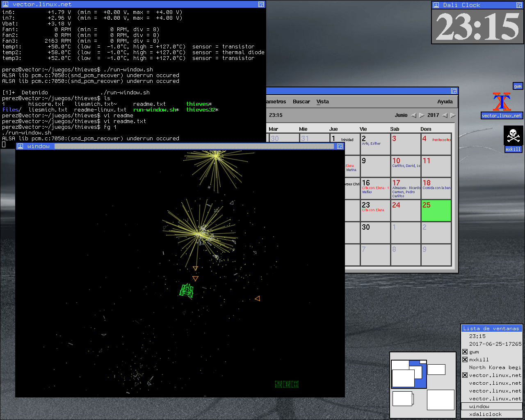The image size is (525, 420).
Task: Click the green score digits in the game window
Action: pyautogui.click(x=287, y=384)
